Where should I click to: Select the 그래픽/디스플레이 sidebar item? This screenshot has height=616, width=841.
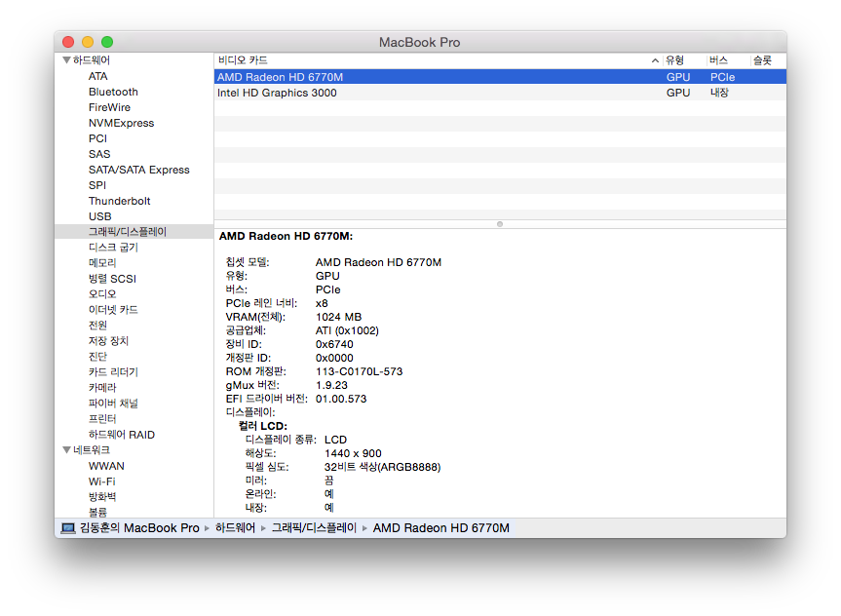point(128,232)
